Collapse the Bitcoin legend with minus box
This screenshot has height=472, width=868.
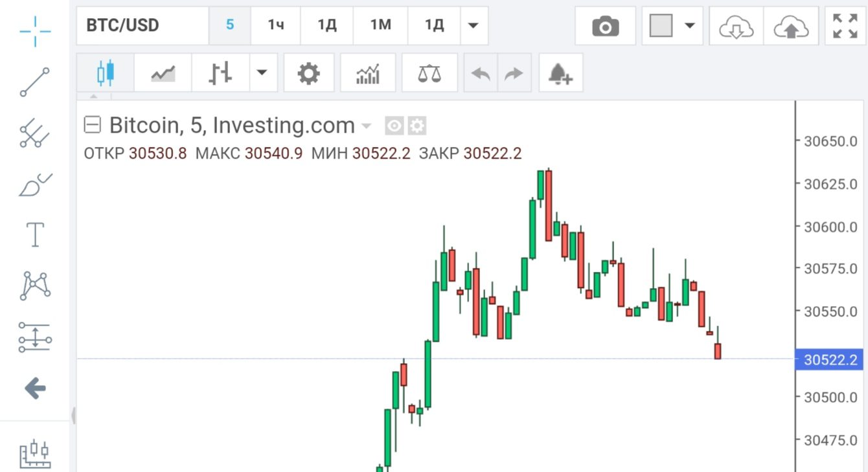(x=93, y=125)
